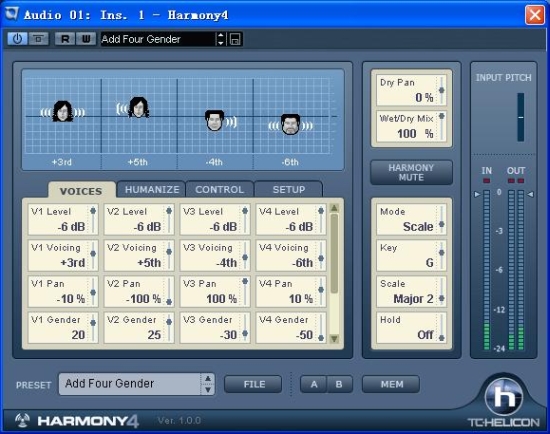550x434 pixels.
Task: Click host preset up/down arrows
Action: pyautogui.click(x=220, y=39)
